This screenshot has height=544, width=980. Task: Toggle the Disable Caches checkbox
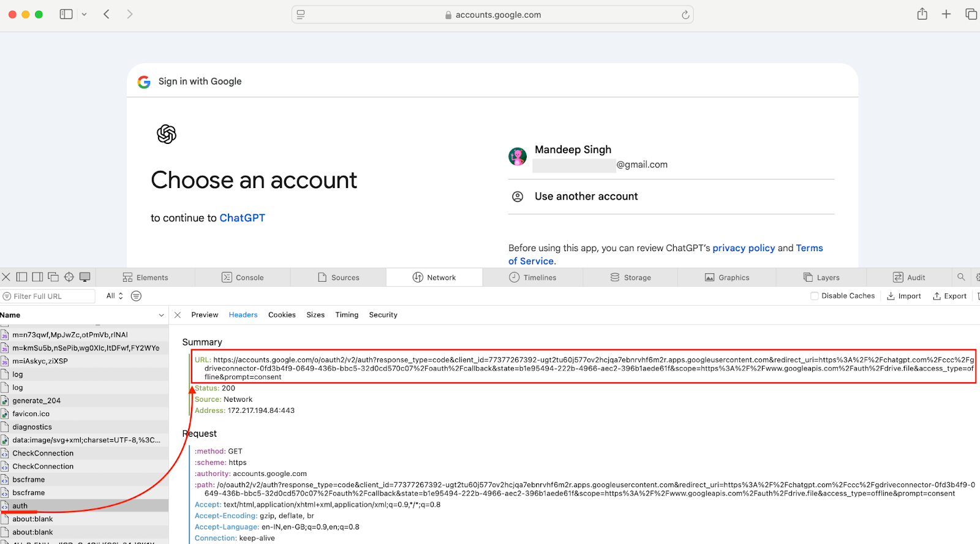pos(815,296)
